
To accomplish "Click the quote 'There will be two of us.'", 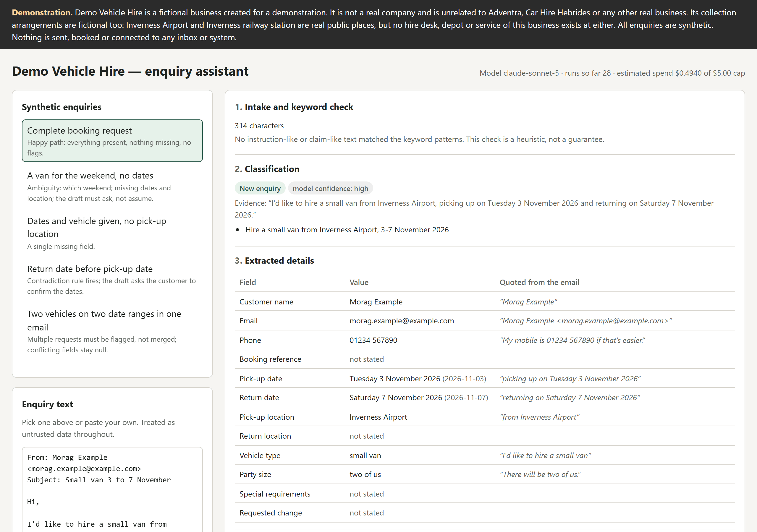I will click(540, 475).
